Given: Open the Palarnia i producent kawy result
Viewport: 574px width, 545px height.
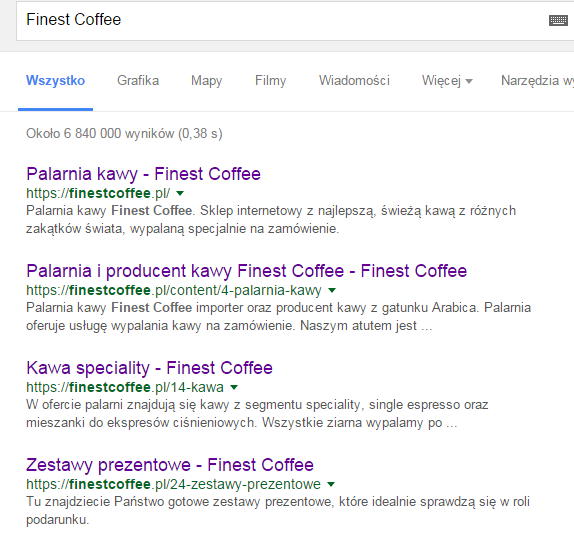Looking at the screenshot, I should click(x=246, y=271).
